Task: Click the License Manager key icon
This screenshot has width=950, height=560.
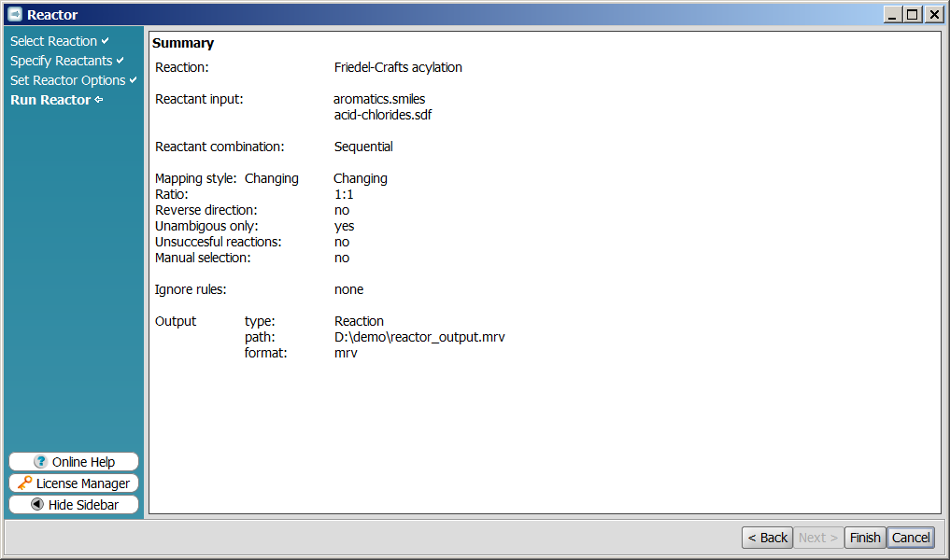Action: (x=25, y=483)
